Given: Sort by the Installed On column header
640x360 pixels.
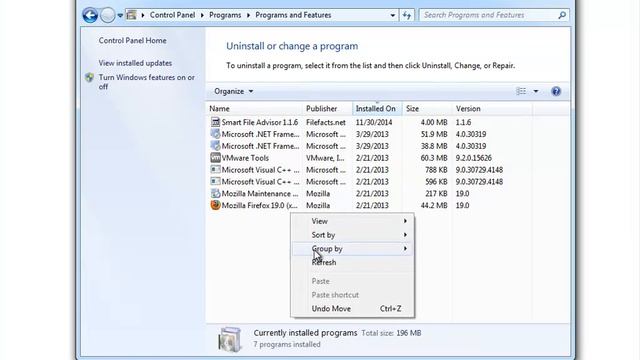Looking at the screenshot, I should [377, 109].
